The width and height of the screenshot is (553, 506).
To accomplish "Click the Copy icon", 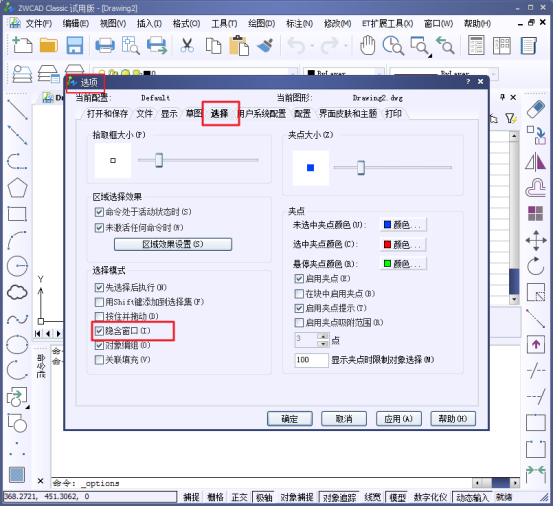I will click(x=213, y=45).
